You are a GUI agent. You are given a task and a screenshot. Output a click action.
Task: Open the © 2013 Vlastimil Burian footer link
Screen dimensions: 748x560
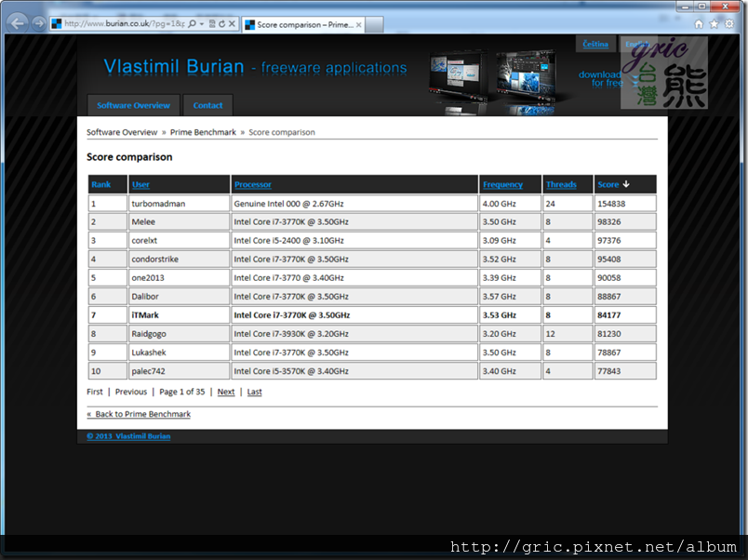[128, 436]
